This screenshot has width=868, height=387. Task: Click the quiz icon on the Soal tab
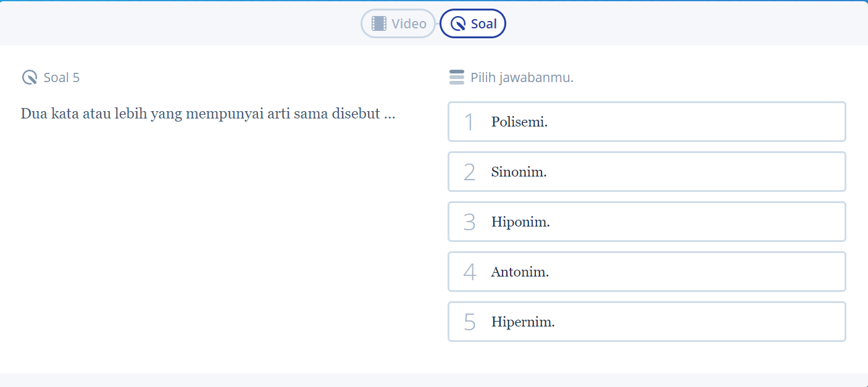457,23
